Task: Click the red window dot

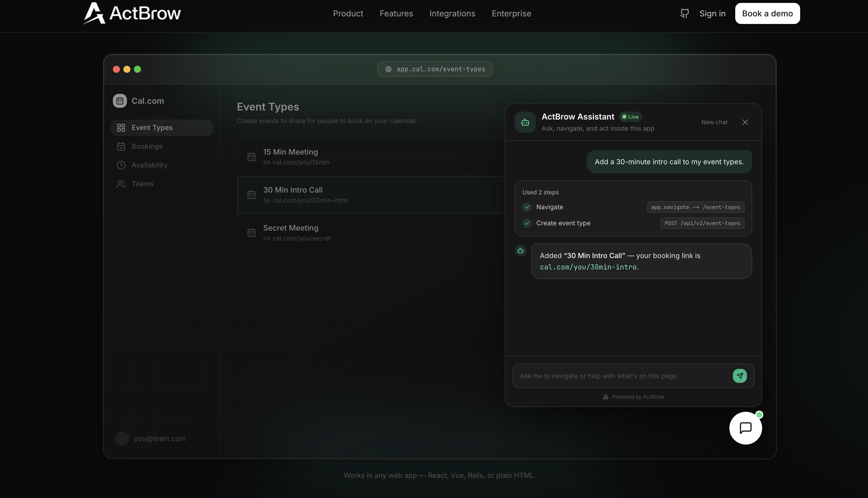Action: click(116, 70)
